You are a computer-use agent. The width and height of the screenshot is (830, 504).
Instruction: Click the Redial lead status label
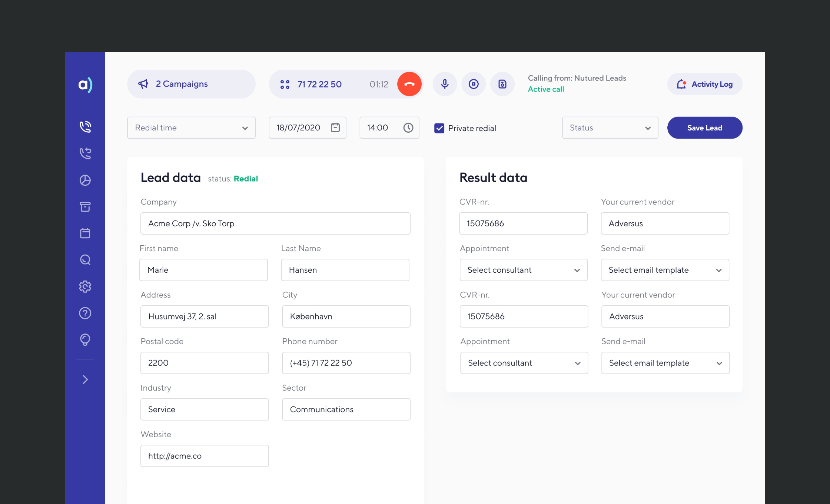point(246,179)
